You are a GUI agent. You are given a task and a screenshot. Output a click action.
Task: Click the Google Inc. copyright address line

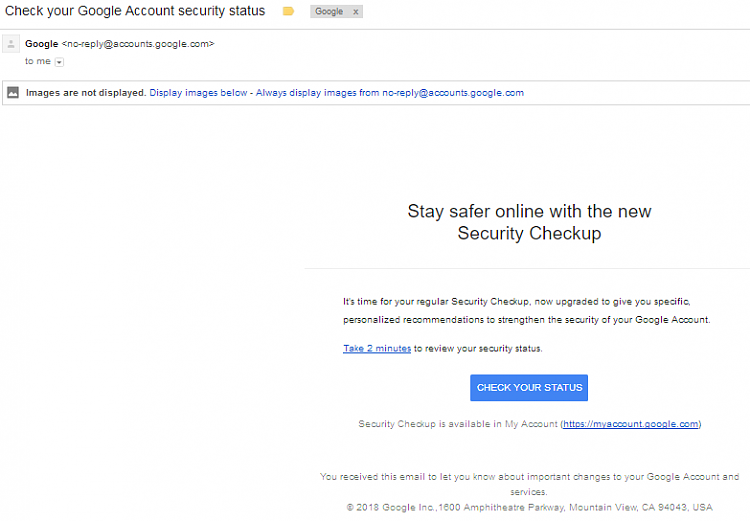tap(529, 507)
